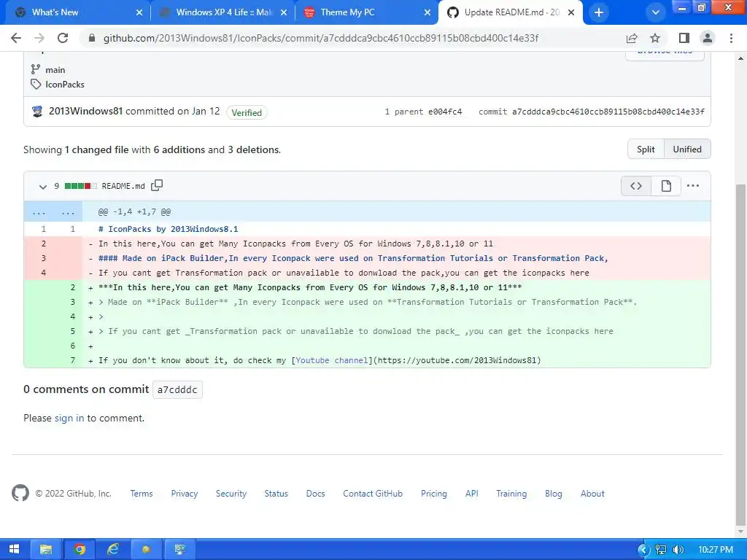This screenshot has width=747, height=560.
Task: Show hidden system tray icons
Action: [643, 550]
